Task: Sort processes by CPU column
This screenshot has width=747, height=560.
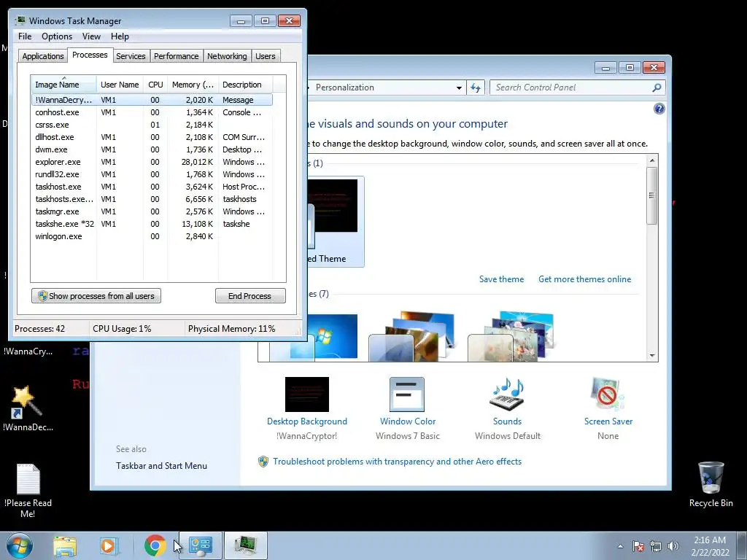Action: pyautogui.click(x=155, y=85)
